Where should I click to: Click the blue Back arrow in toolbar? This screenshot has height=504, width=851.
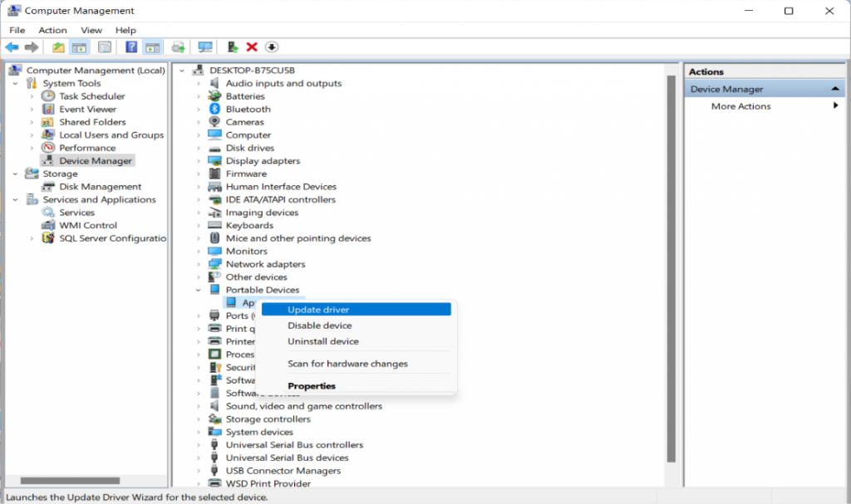click(12, 47)
